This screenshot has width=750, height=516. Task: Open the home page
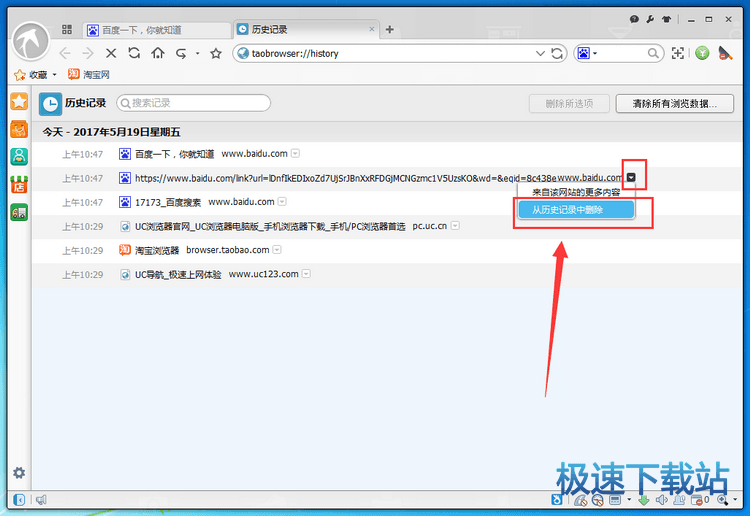pyautogui.click(x=158, y=53)
